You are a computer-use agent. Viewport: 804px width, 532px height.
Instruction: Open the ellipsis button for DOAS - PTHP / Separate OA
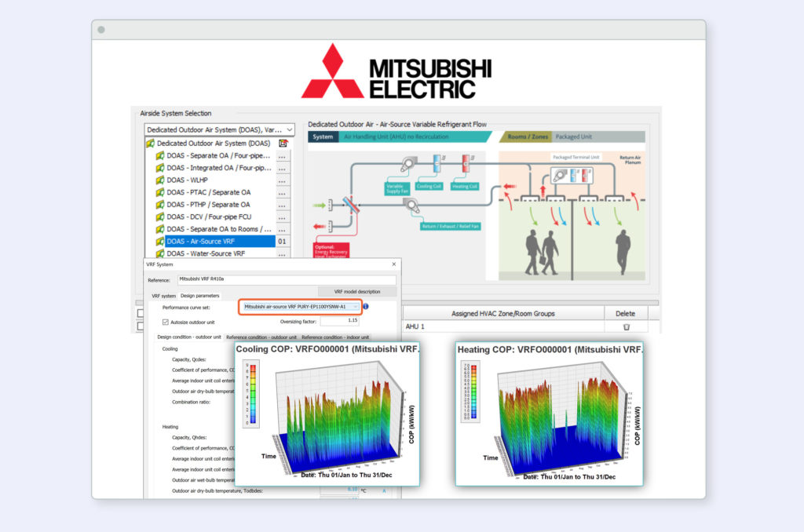click(x=282, y=205)
